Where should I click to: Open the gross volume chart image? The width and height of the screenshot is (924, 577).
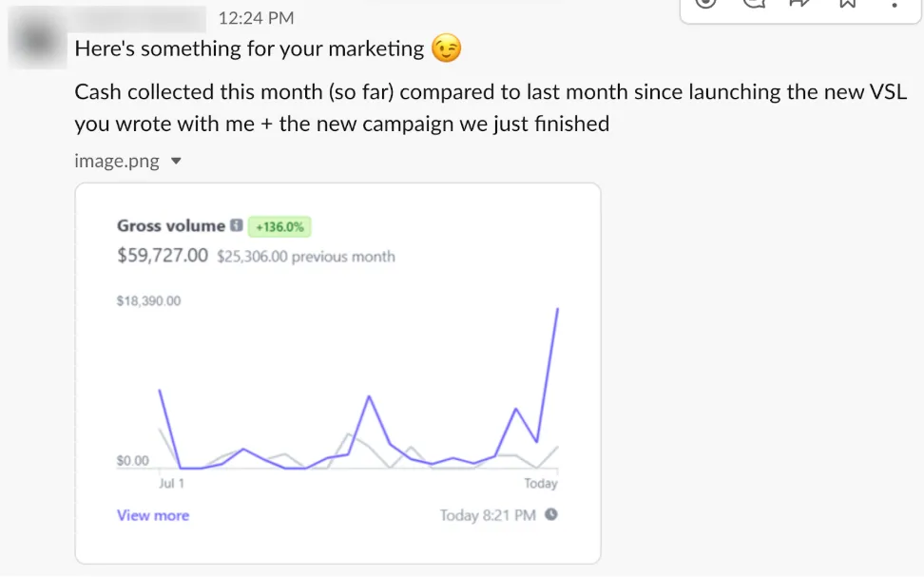[x=337, y=373]
